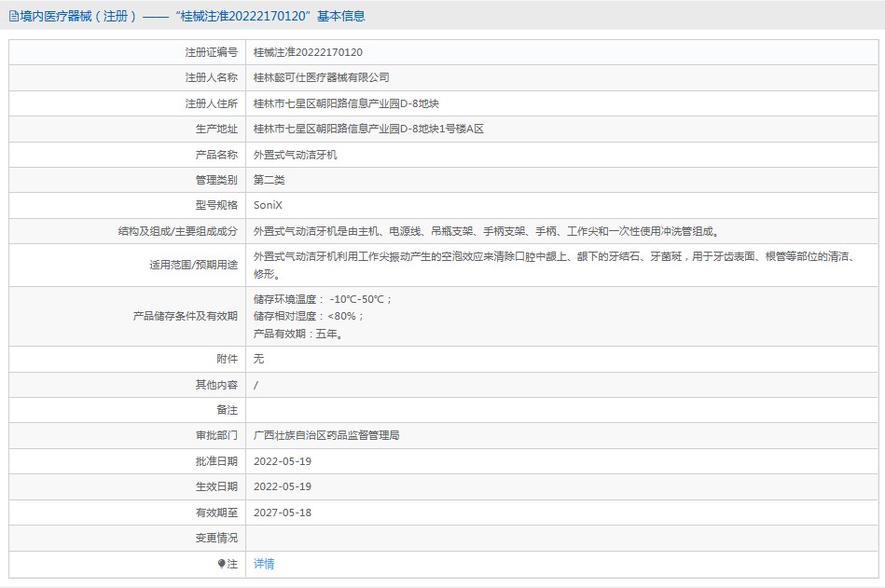Select product name 外置式气动洁牙机

(296, 155)
